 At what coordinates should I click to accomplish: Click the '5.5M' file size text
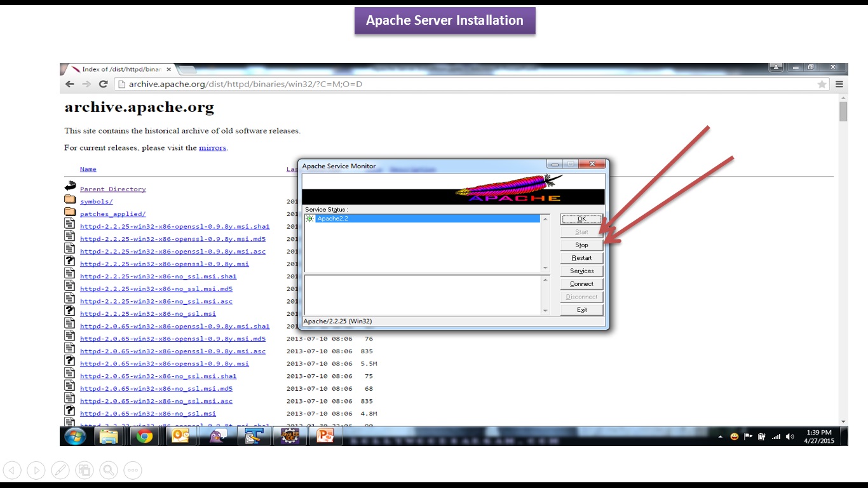369,363
